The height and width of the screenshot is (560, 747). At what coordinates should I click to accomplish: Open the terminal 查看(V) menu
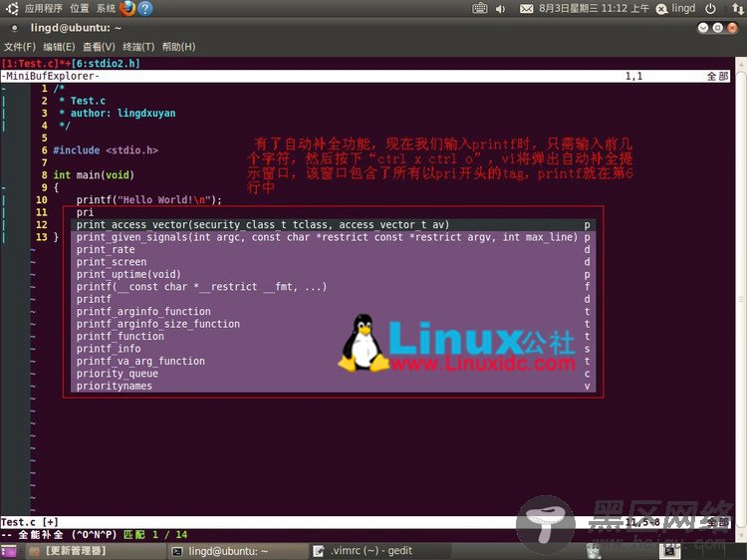(99, 47)
